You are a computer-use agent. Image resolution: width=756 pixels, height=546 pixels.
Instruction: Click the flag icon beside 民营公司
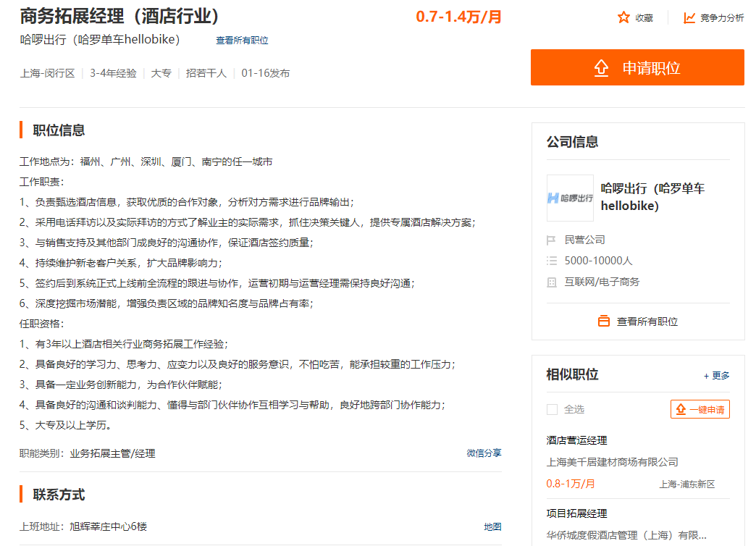pos(552,240)
